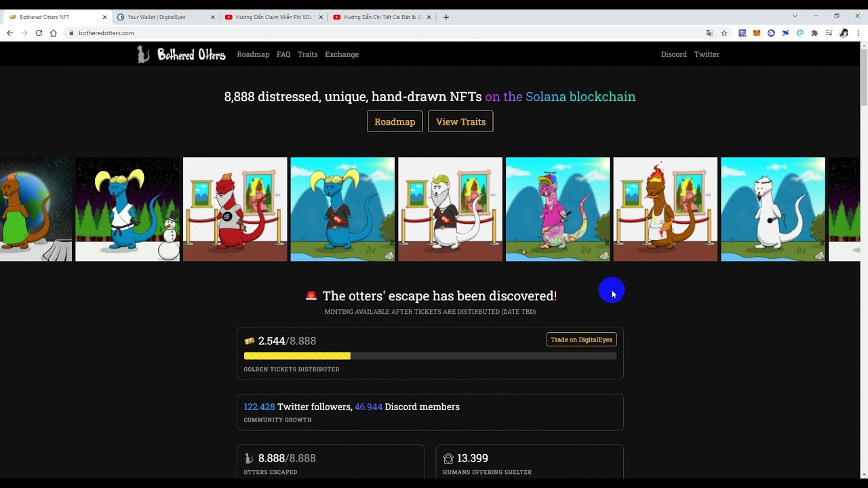Click pink rainbow-tailed otter thumbnail
868x488 pixels.
pos(557,209)
